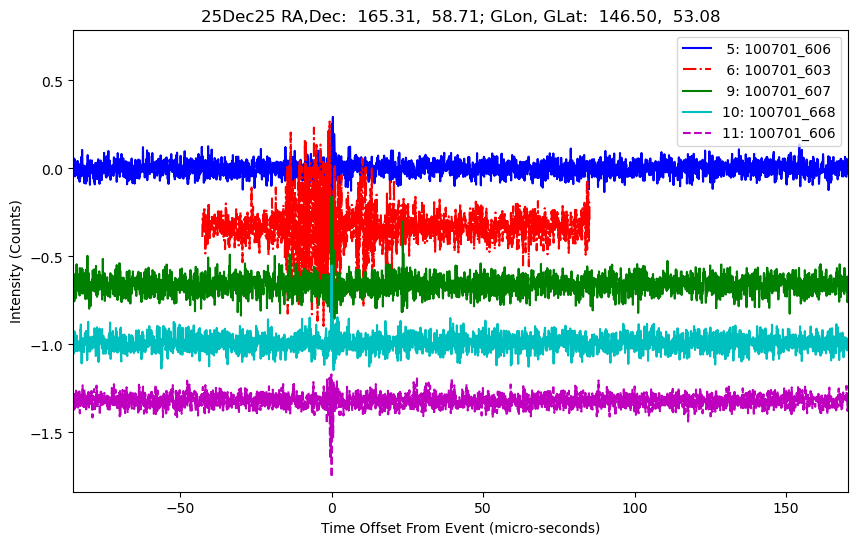Viewport: 858px width, 545px height.
Task: Click y-axis tick label '−1.5'
Action: [48, 433]
